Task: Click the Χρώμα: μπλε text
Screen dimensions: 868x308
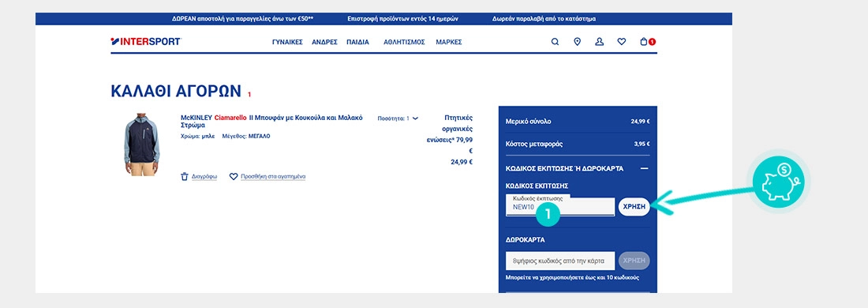Action: tap(197, 137)
